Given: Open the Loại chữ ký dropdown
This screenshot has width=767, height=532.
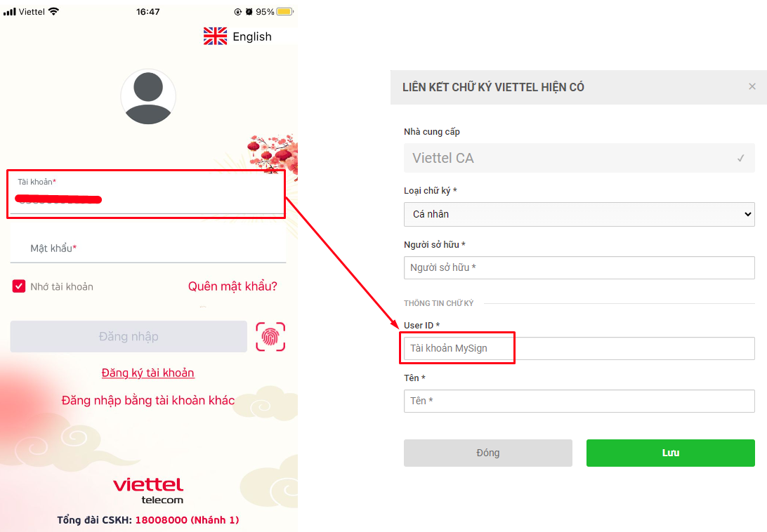Looking at the screenshot, I should (579, 214).
